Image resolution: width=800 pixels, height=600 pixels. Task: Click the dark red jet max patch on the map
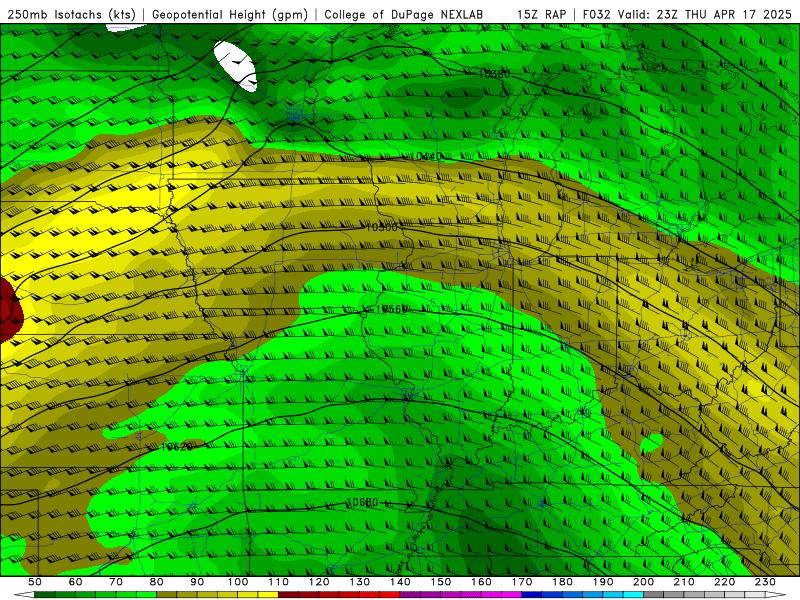(10, 309)
